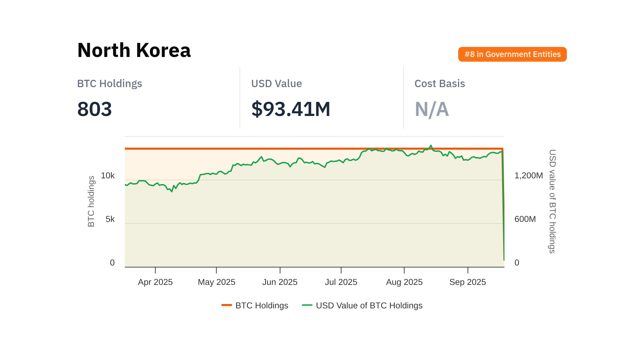
Task: Select the BTC Holdings value 803
Action: (x=95, y=109)
